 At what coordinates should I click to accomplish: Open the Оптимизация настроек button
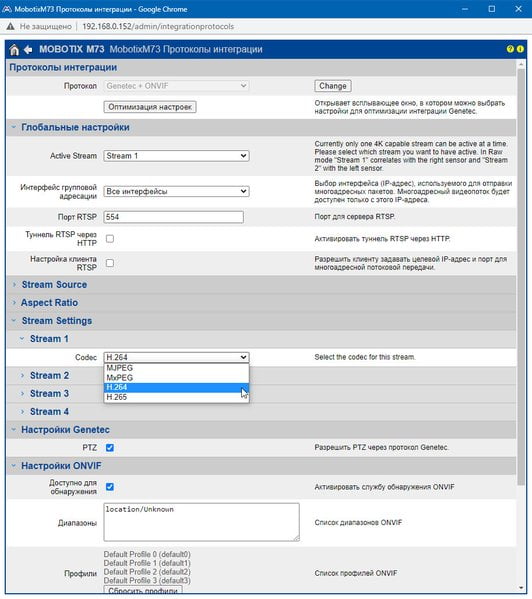point(150,107)
